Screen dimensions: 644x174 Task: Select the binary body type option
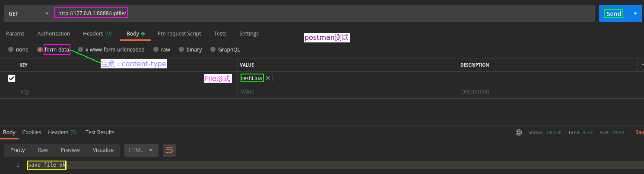182,50
